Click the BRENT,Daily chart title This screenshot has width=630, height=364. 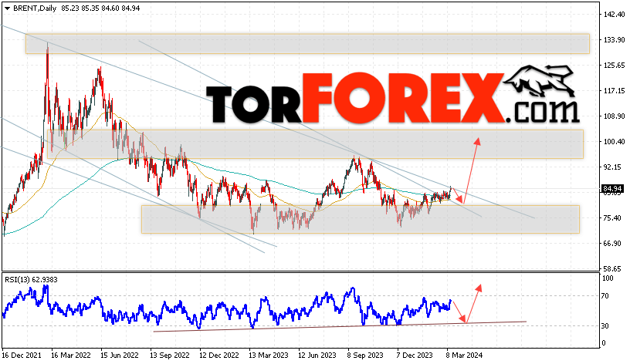[35, 8]
